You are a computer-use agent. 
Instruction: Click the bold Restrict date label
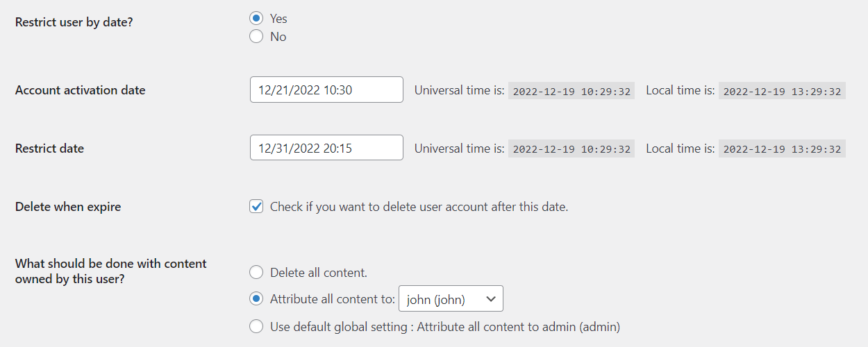click(x=49, y=148)
